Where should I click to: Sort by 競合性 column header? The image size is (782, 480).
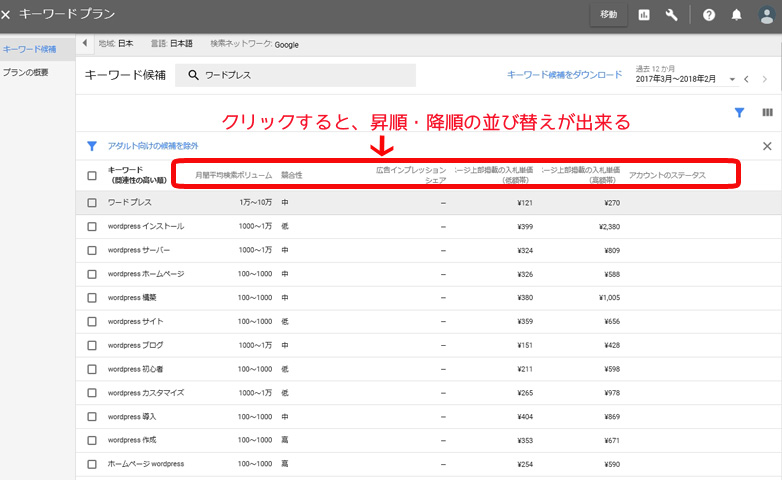(x=292, y=175)
